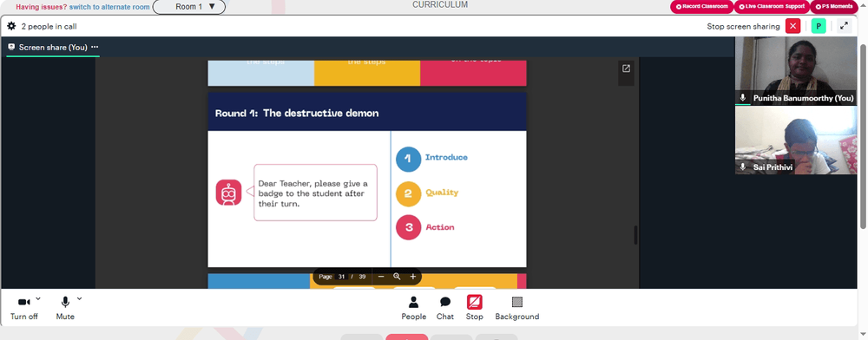The width and height of the screenshot is (868, 340).
Task: Select the Screen share (You) tab
Action: (53, 48)
